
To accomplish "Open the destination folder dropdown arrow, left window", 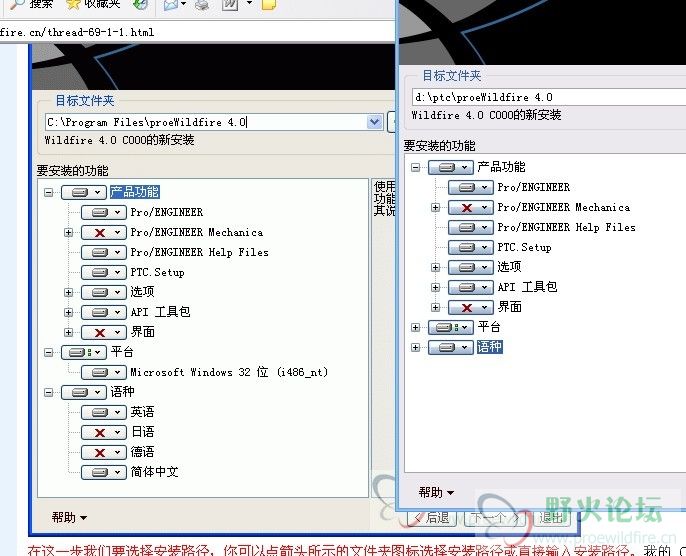I will (x=374, y=122).
